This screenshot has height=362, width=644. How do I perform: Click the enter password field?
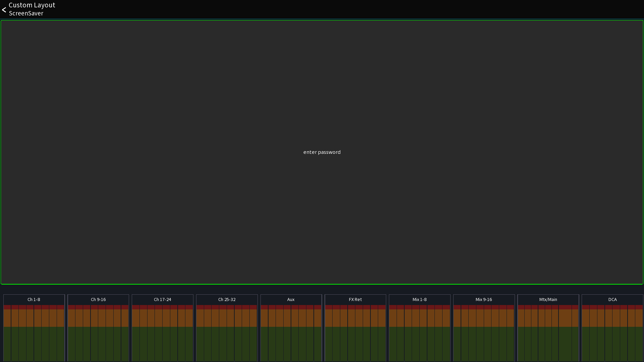click(x=322, y=152)
